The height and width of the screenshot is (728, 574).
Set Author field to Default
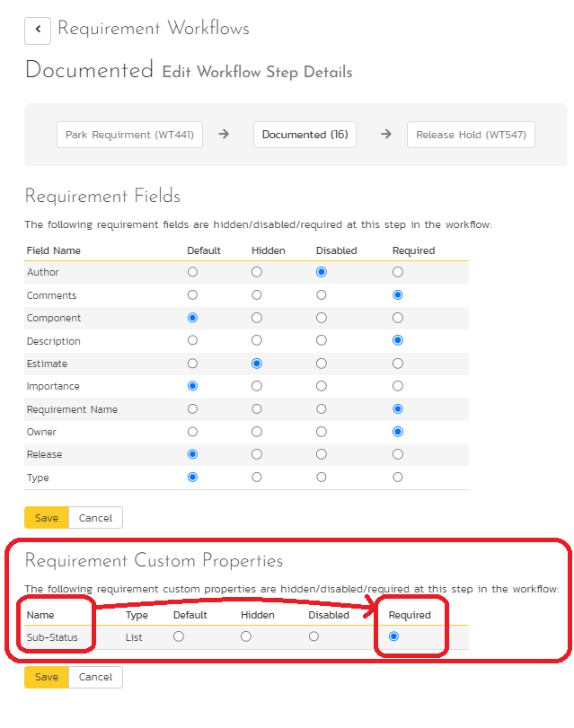tap(192, 272)
